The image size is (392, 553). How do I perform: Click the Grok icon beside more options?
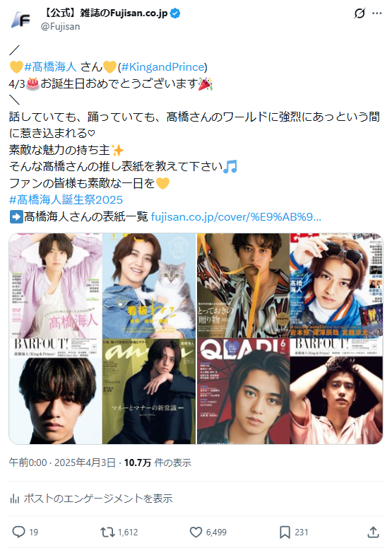[x=360, y=13]
